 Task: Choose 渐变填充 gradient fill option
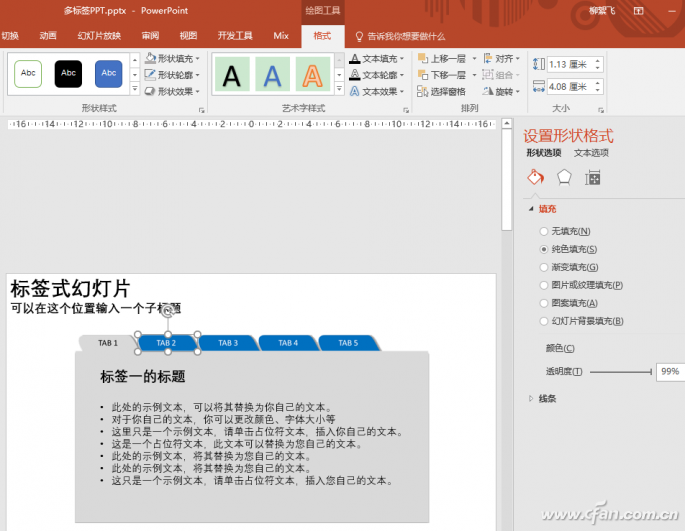(x=544, y=267)
